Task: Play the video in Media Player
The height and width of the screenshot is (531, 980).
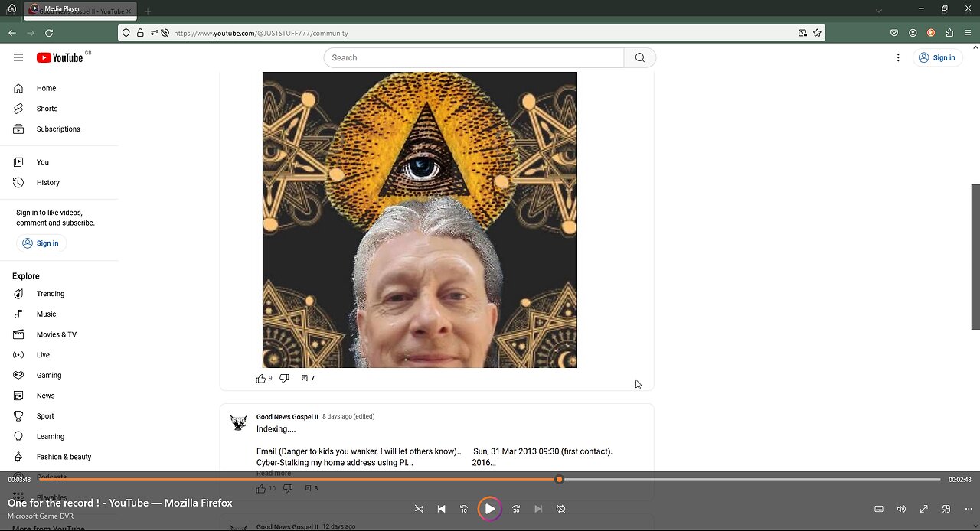Action: pyautogui.click(x=489, y=509)
